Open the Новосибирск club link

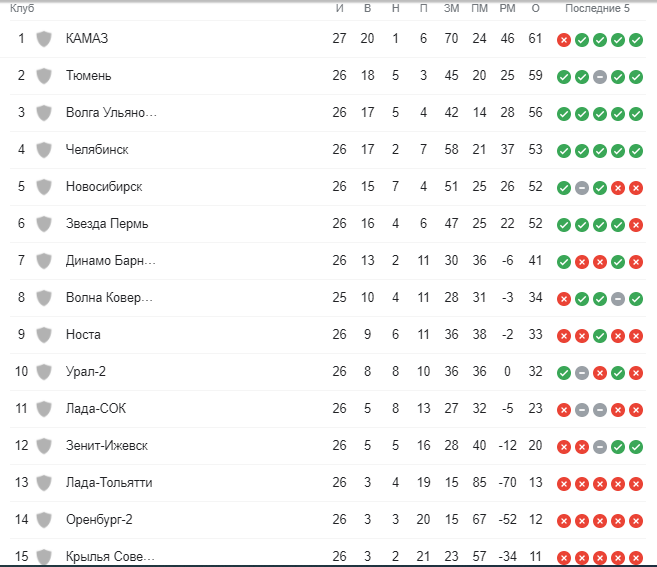coord(104,187)
